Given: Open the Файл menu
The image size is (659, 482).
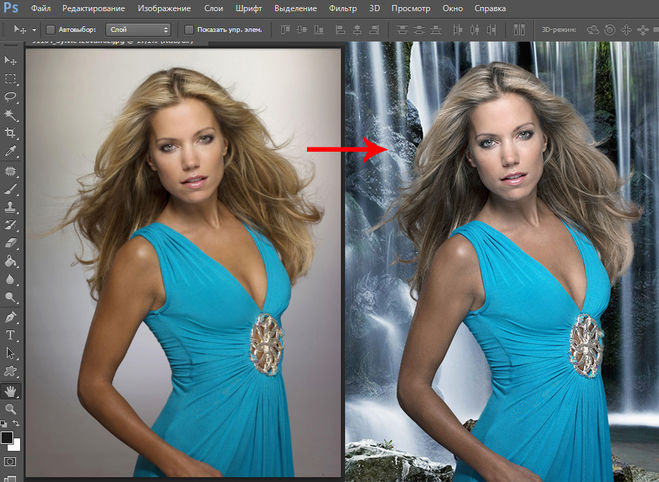Looking at the screenshot, I should coord(40,8).
